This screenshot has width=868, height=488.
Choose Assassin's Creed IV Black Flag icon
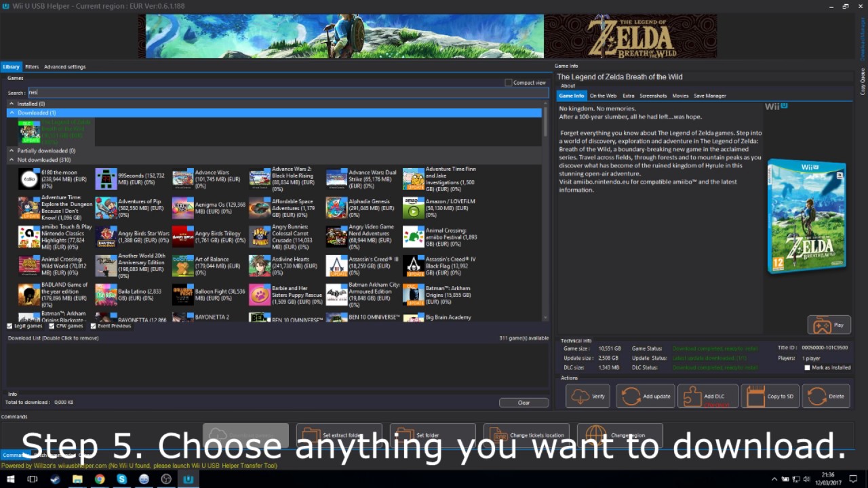pyautogui.click(x=414, y=266)
